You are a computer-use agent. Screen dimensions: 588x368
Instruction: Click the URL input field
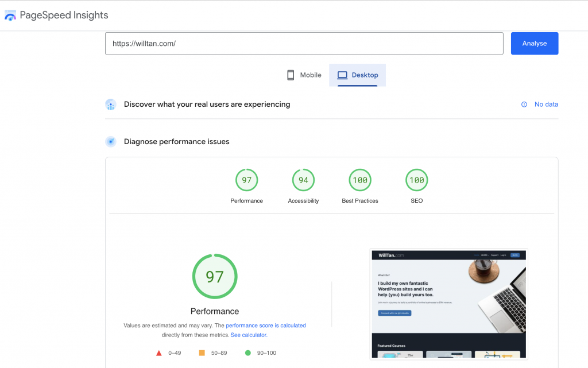[x=304, y=44]
